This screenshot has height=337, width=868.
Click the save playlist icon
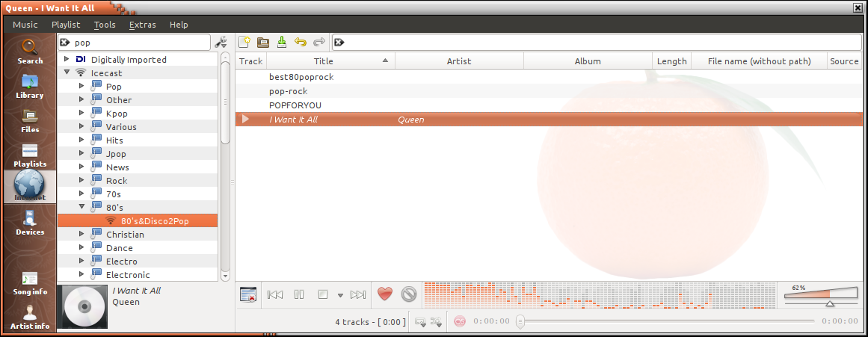coord(282,43)
